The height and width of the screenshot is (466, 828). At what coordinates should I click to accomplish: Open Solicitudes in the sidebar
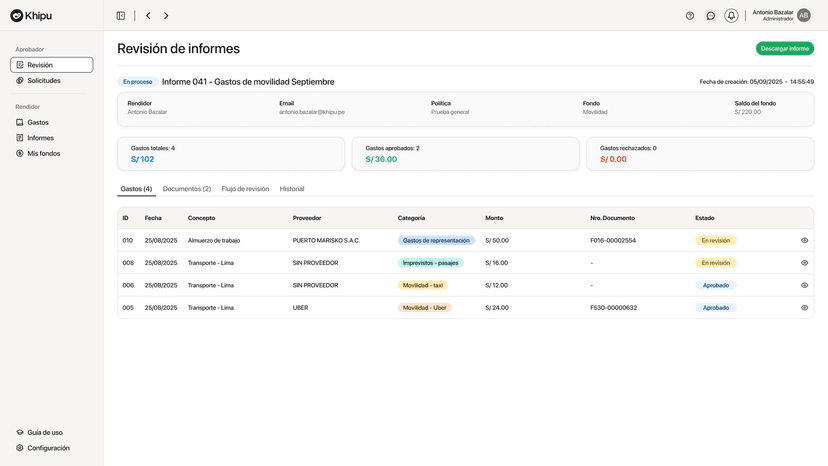click(44, 80)
